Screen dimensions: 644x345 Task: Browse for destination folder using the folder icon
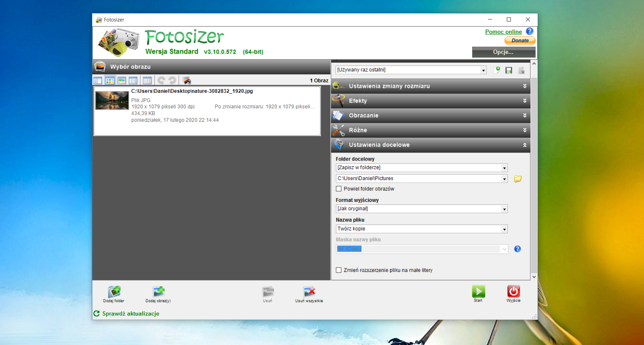click(x=518, y=179)
